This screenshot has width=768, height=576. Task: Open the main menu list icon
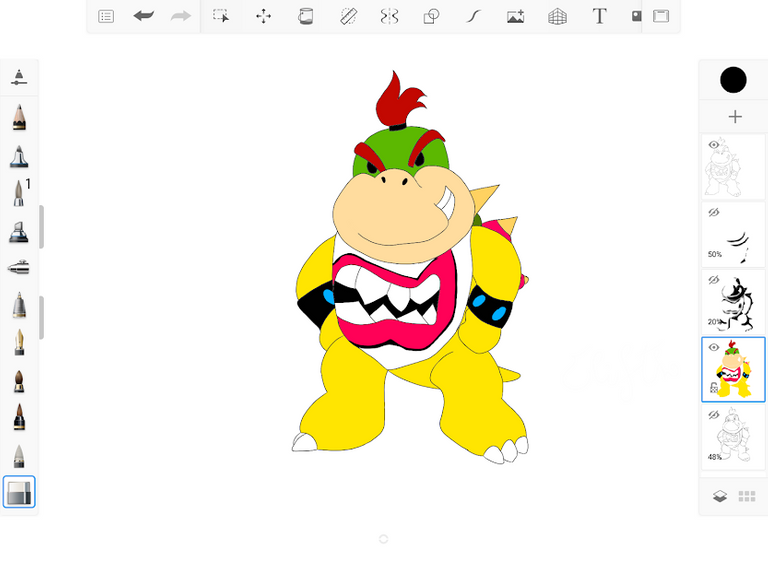pyautogui.click(x=106, y=17)
